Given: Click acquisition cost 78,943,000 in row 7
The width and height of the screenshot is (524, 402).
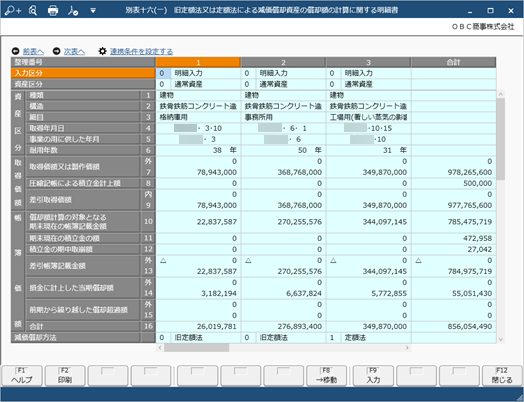Looking at the screenshot, I should tap(198, 172).
